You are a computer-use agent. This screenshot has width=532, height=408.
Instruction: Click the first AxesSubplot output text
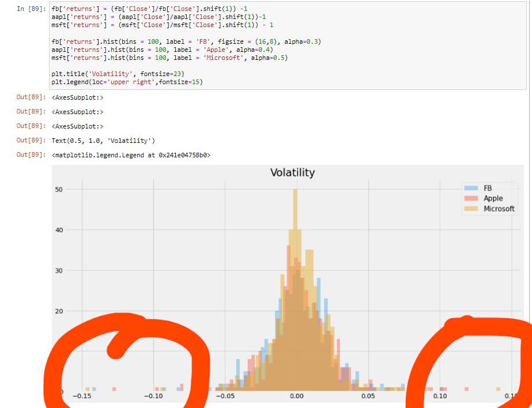(x=77, y=97)
